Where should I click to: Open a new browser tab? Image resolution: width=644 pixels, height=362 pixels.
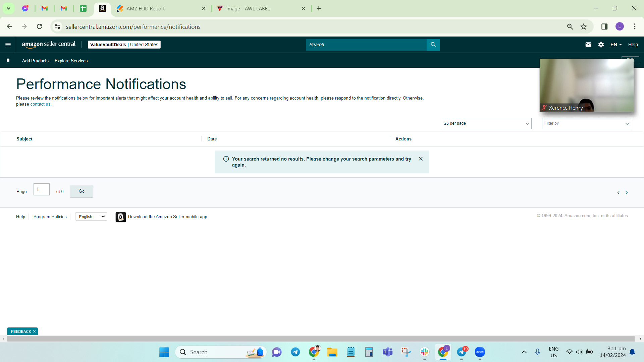tap(319, 8)
